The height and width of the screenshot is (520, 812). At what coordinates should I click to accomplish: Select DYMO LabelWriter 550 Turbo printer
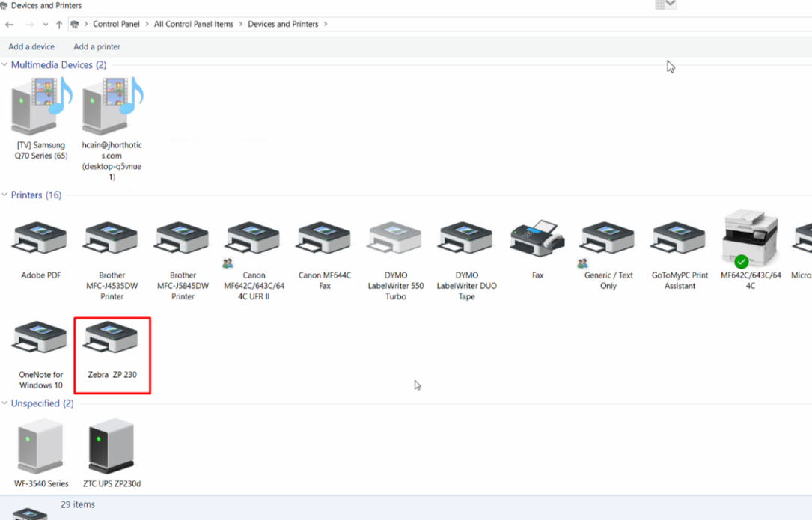pyautogui.click(x=396, y=260)
